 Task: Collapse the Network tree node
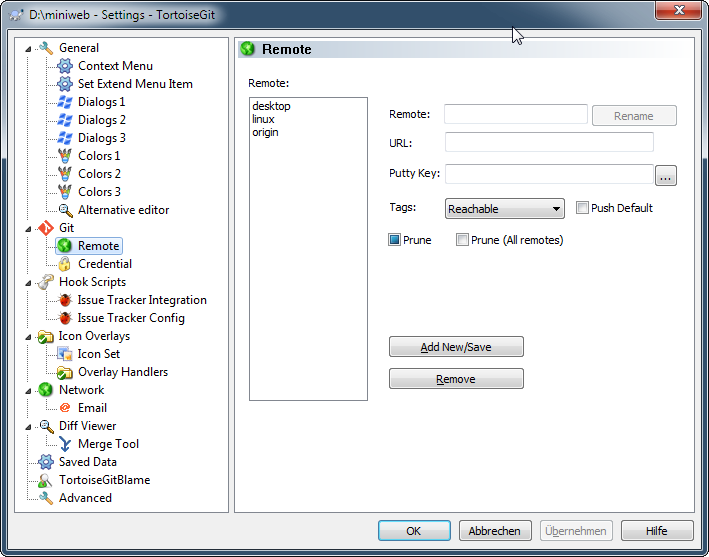[28, 391]
